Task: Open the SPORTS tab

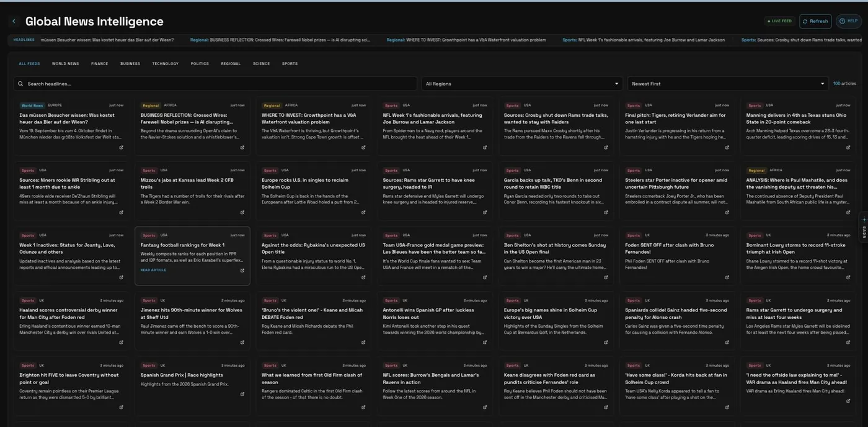Action: pyautogui.click(x=290, y=63)
